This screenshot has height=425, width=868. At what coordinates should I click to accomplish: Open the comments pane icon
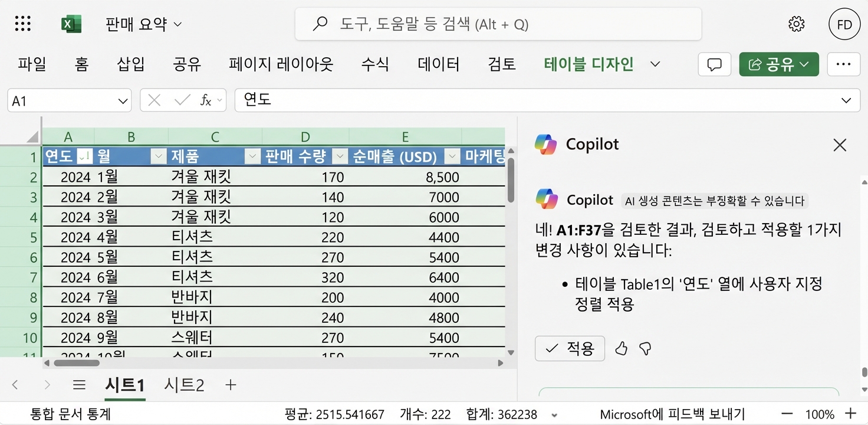[714, 64]
